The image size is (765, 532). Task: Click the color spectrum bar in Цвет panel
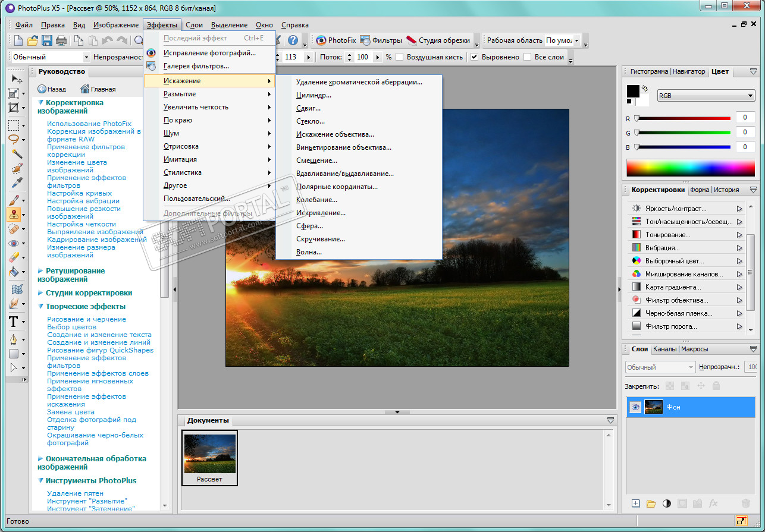tap(691, 168)
